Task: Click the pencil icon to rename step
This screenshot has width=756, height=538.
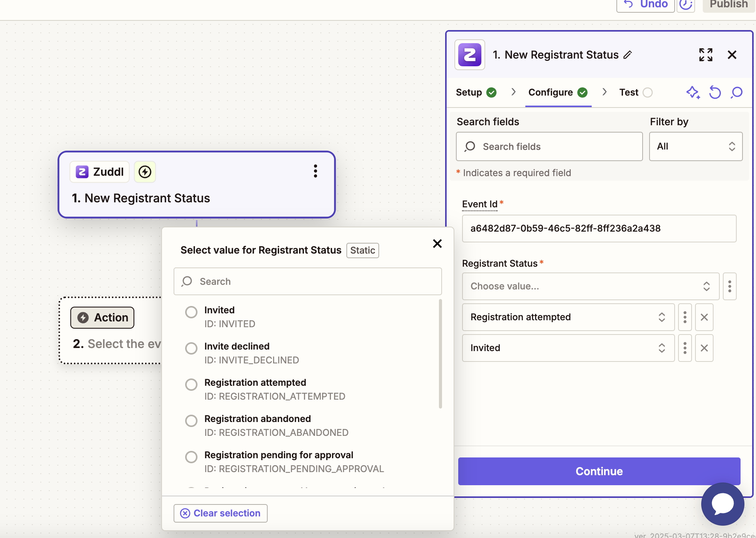Action: [x=628, y=55]
